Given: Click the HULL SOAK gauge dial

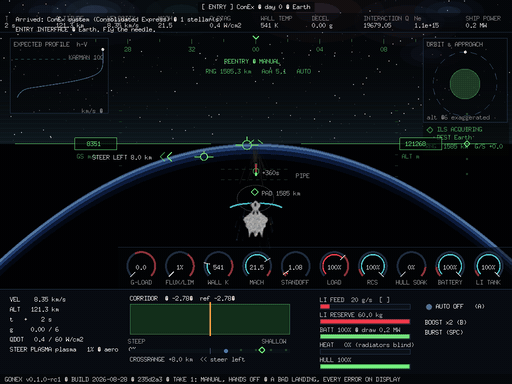Looking at the screenshot, I should pos(411,266).
